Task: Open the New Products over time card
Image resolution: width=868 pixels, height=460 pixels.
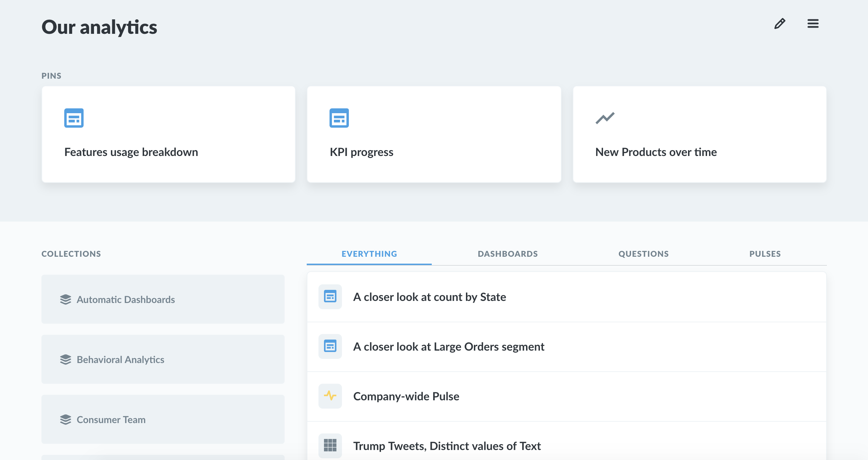Action: point(656,152)
